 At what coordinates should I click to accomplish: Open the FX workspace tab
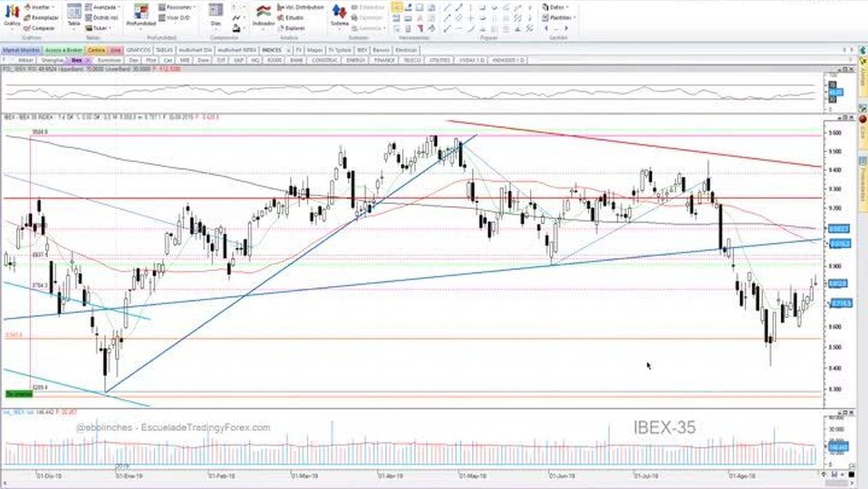tap(299, 50)
